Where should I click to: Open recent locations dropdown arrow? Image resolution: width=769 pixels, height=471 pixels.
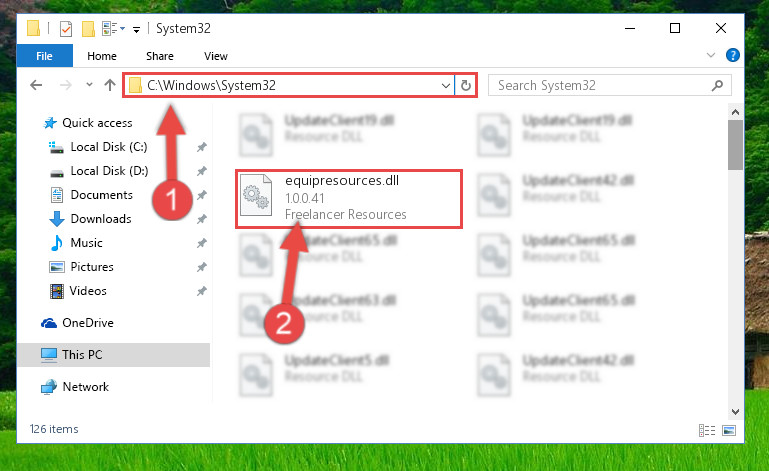click(89, 84)
